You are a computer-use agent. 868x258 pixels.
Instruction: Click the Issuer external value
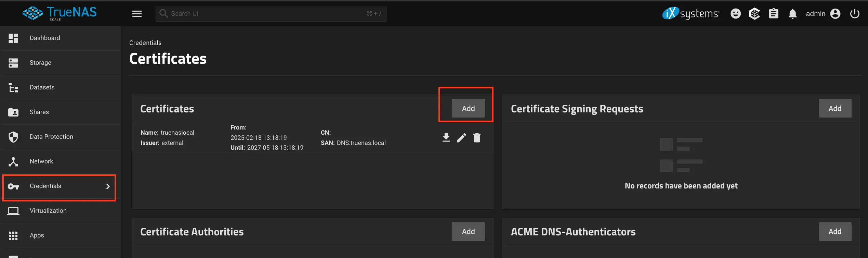tap(172, 143)
